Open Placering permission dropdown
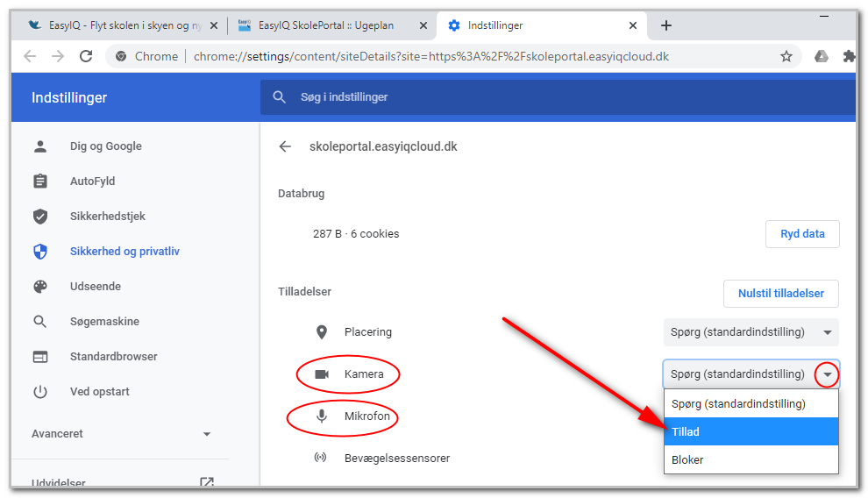 point(751,332)
